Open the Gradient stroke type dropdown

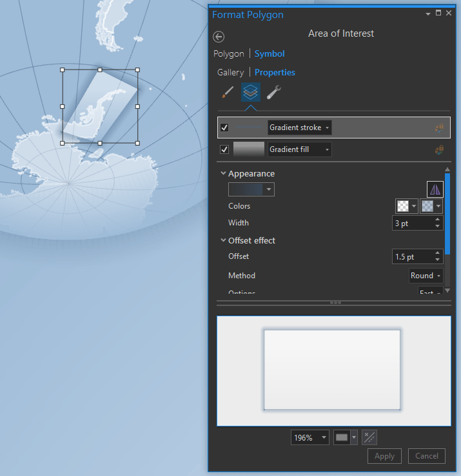click(300, 128)
